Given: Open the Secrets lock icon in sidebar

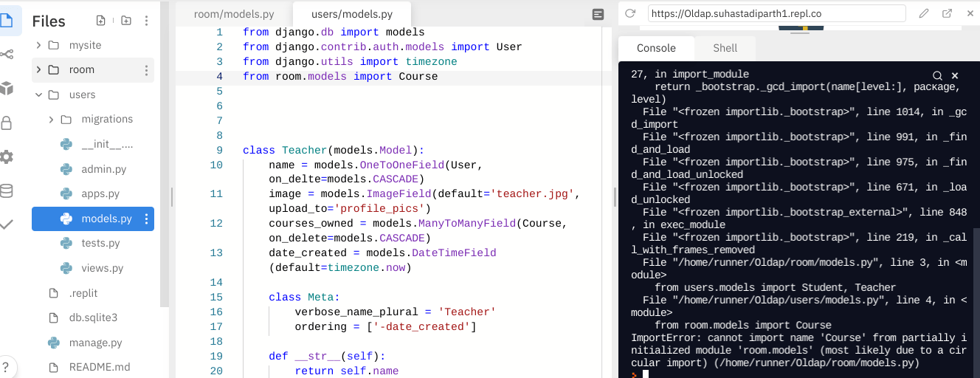Looking at the screenshot, I should (x=6, y=123).
